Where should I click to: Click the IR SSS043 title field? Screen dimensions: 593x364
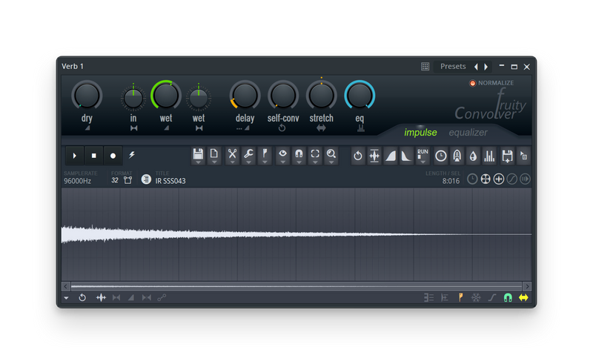click(x=170, y=181)
